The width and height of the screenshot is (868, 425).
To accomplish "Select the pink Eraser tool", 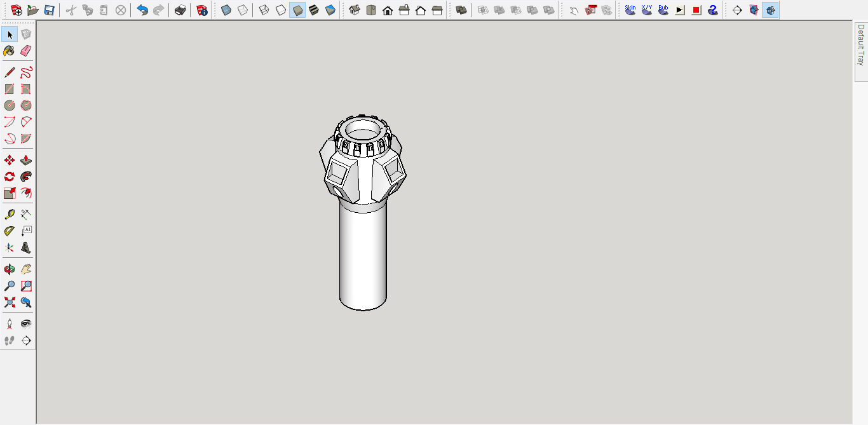I will point(26,51).
